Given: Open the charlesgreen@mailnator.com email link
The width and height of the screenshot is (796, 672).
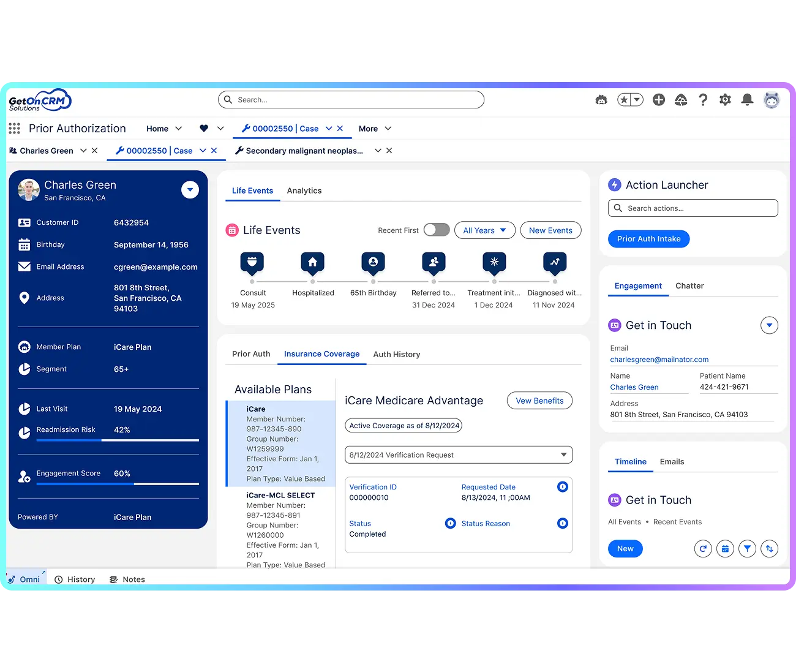Looking at the screenshot, I should [659, 360].
